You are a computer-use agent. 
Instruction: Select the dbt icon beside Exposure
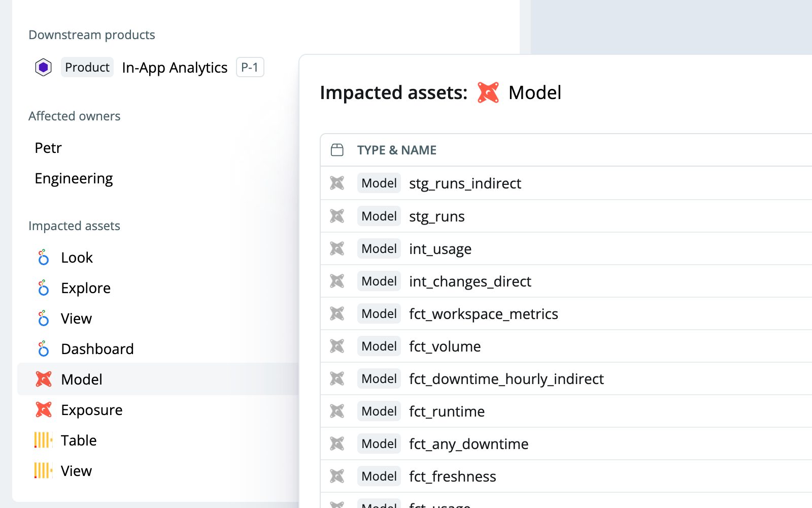(x=43, y=409)
